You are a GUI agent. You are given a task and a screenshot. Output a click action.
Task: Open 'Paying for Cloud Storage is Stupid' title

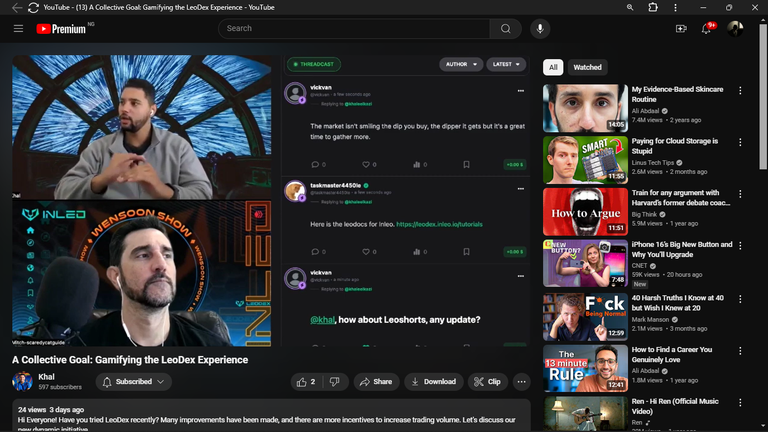[x=674, y=146]
